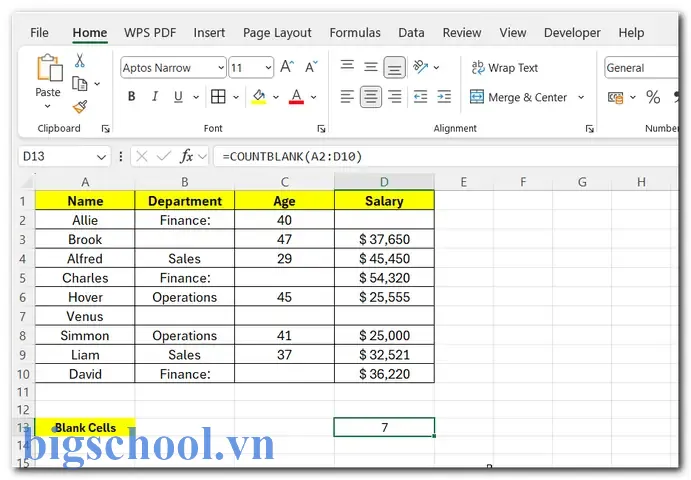
Task: Switch to the Data tab
Action: 411,33
